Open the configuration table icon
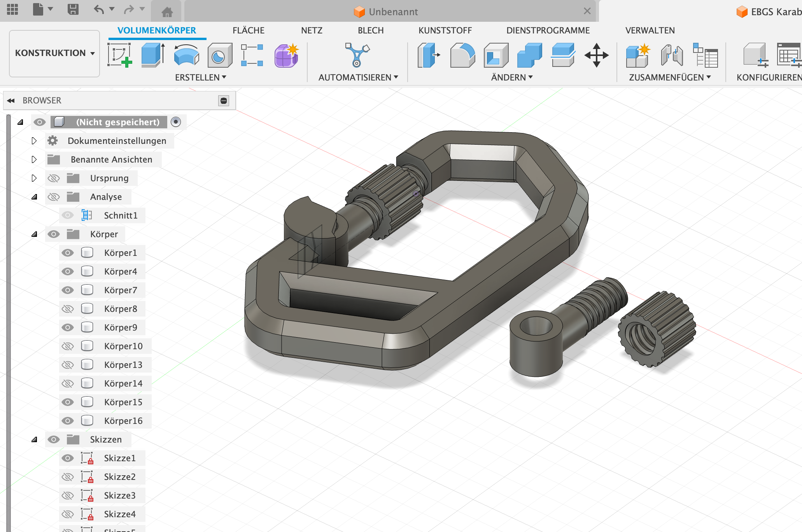Image resolution: width=802 pixels, height=532 pixels. point(789,56)
